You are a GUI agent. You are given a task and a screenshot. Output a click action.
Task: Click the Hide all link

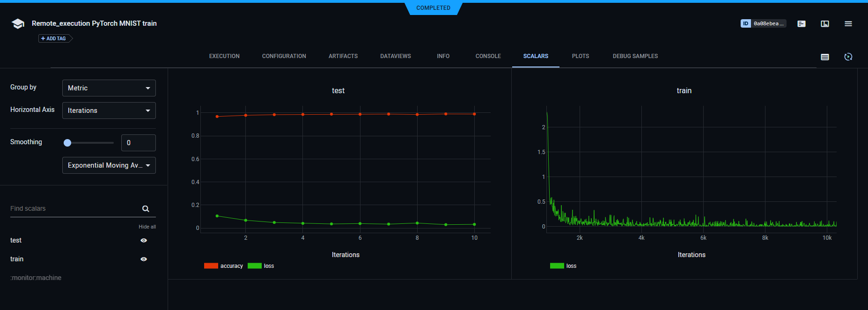(147, 227)
